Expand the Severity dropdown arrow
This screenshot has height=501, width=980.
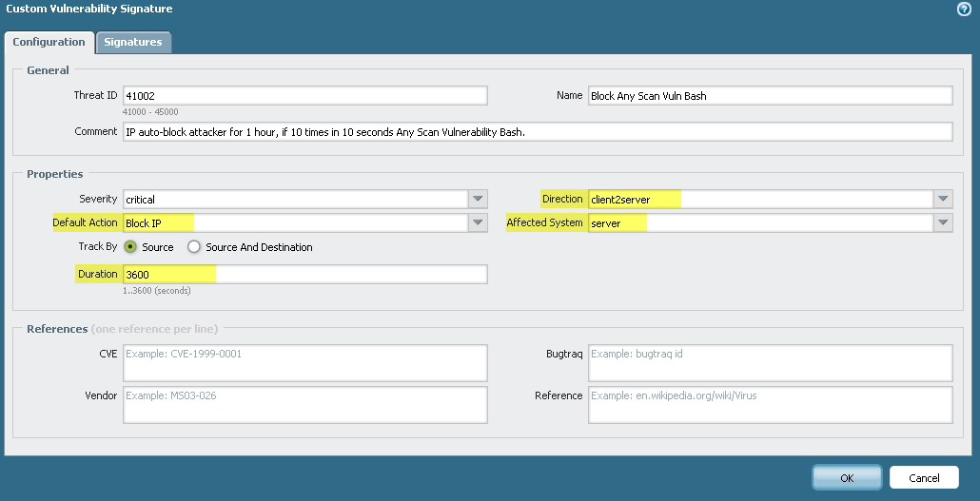478,200
